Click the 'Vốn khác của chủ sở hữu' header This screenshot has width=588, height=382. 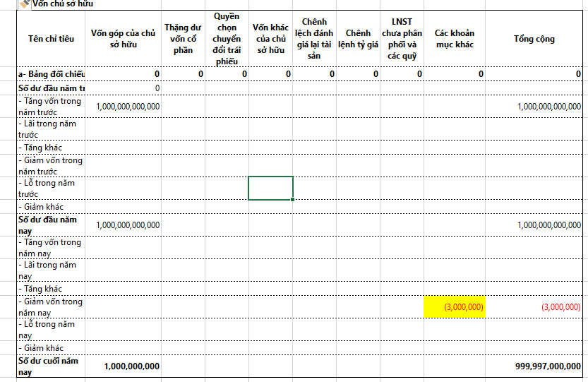[x=270, y=39]
